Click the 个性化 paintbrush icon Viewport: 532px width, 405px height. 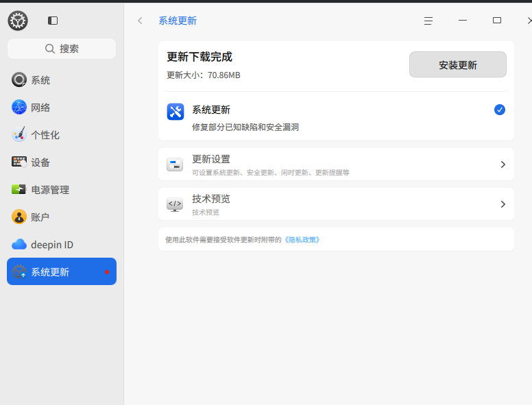coord(19,134)
